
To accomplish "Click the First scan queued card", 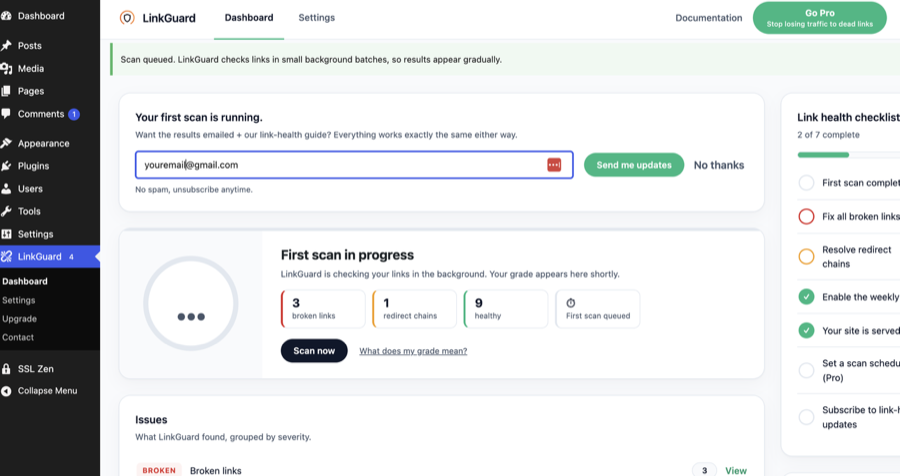I will (598, 309).
